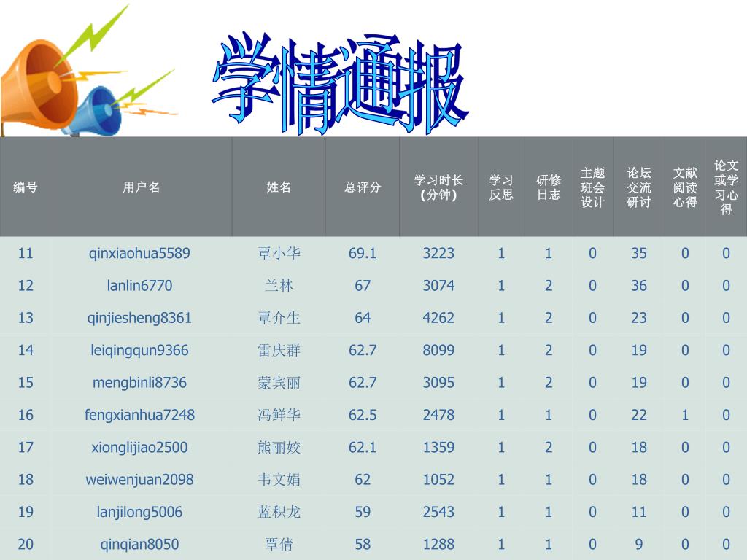The width and height of the screenshot is (747, 560).
Task: Click the 文献阅读心得 column header
Action: (685, 187)
